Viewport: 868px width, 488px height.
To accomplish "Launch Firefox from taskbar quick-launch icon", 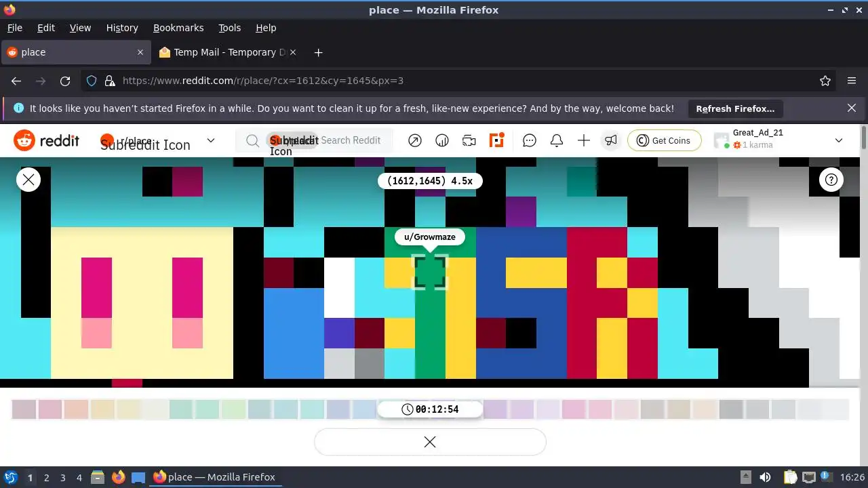I will [118, 477].
